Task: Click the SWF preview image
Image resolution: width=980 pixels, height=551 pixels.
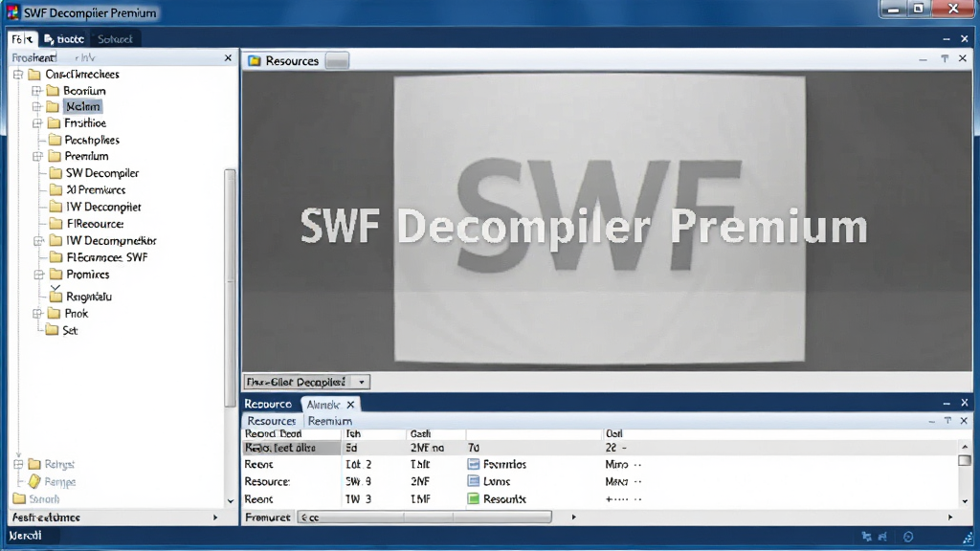Action: [x=599, y=219]
